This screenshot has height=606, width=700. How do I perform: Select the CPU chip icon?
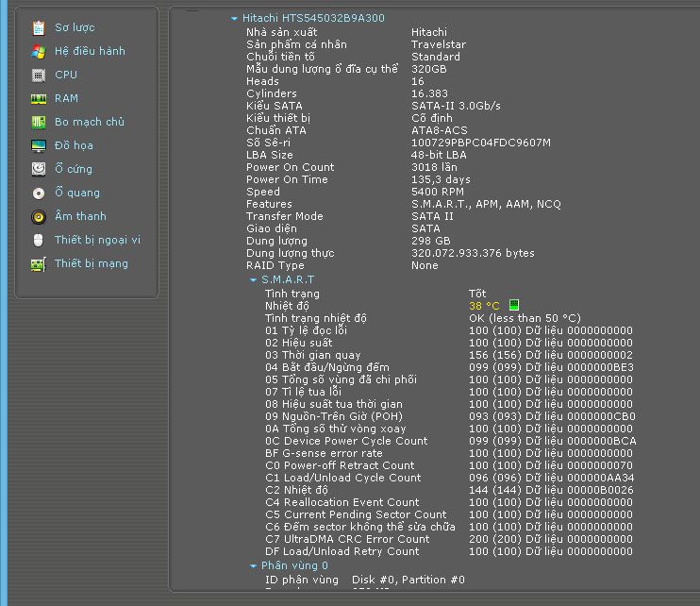coord(38,75)
